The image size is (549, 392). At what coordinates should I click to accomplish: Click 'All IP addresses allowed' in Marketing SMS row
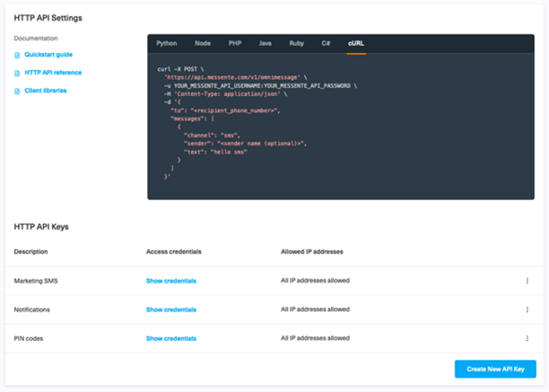tap(315, 281)
